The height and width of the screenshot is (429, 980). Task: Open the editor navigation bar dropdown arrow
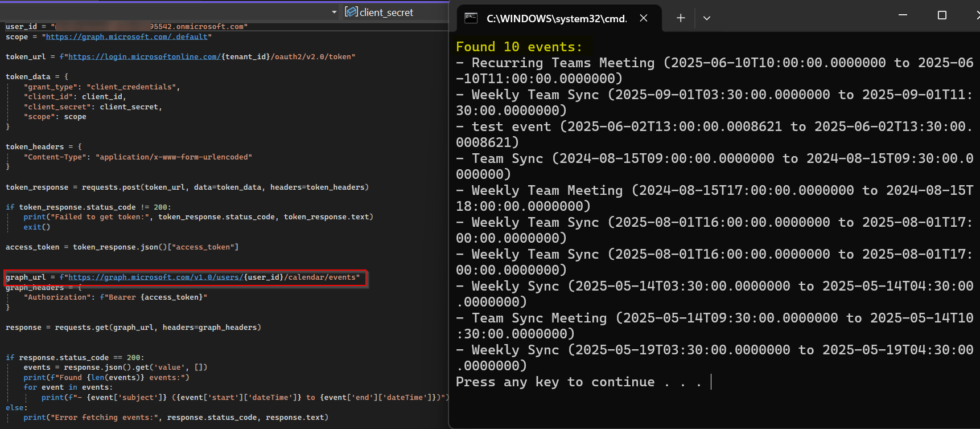[x=334, y=12]
